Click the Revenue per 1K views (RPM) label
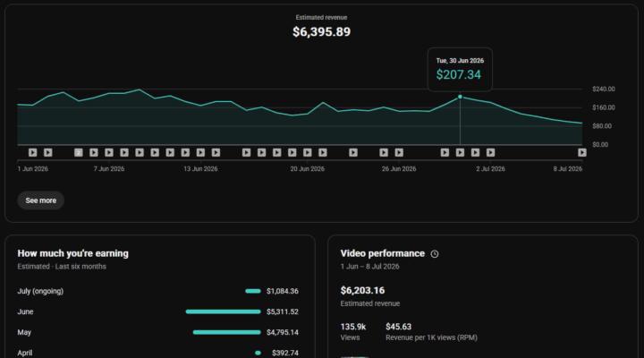 pyautogui.click(x=431, y=337)
